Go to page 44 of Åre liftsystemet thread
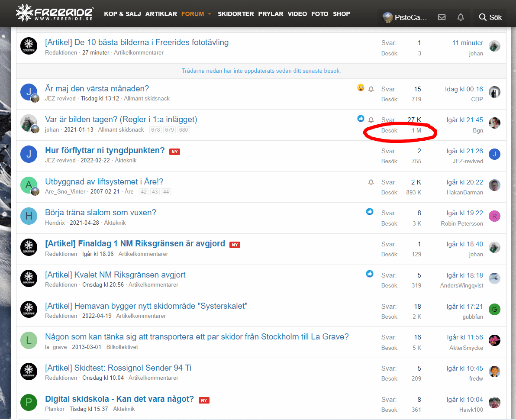 [x=166, y=192]
